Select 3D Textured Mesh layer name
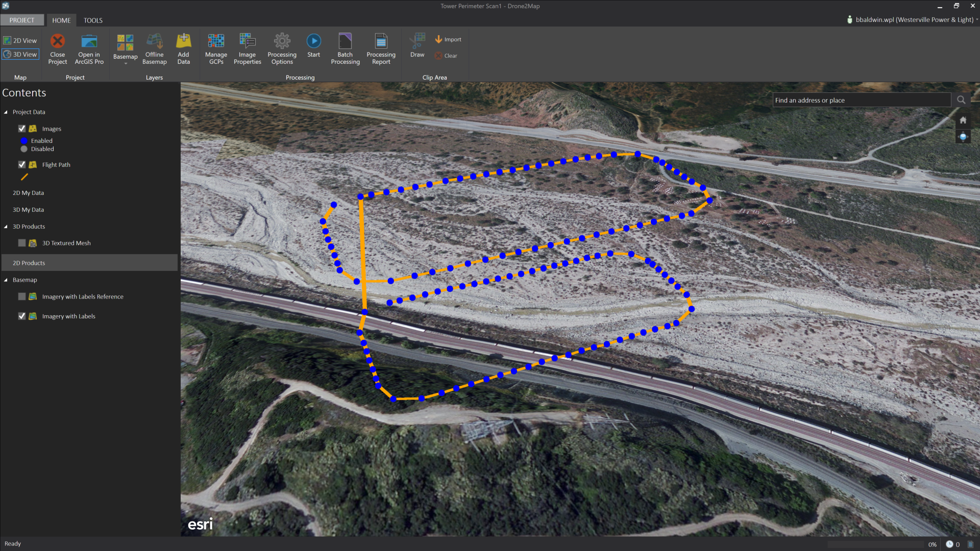This screenshot has width=980, height=551. pyautogui.click(x=66, y=243)
